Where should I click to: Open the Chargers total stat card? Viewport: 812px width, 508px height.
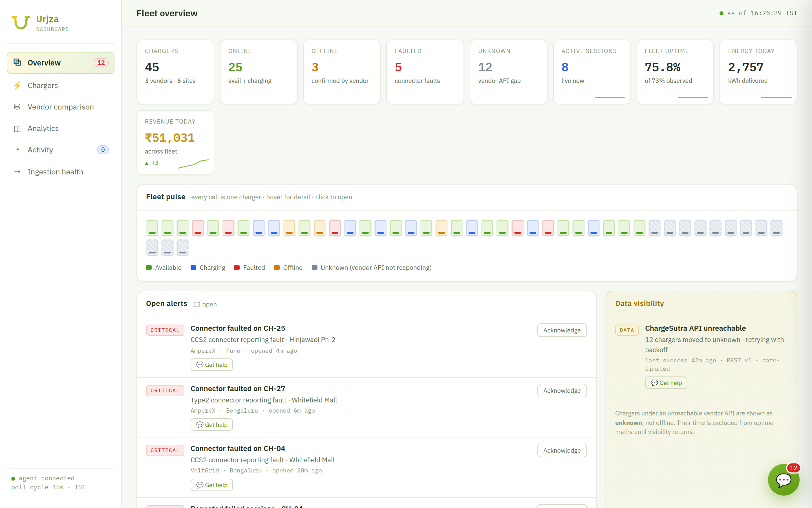pyautogui.click(x=175, y=72)
